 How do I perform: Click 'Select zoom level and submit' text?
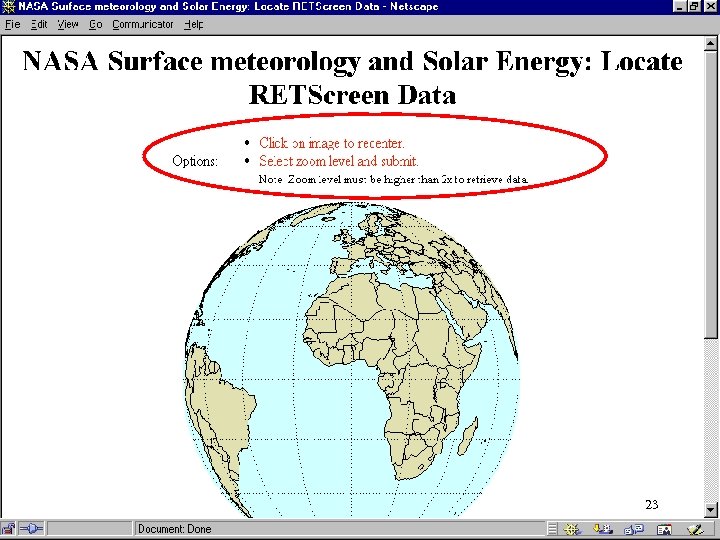coord(338,161)
